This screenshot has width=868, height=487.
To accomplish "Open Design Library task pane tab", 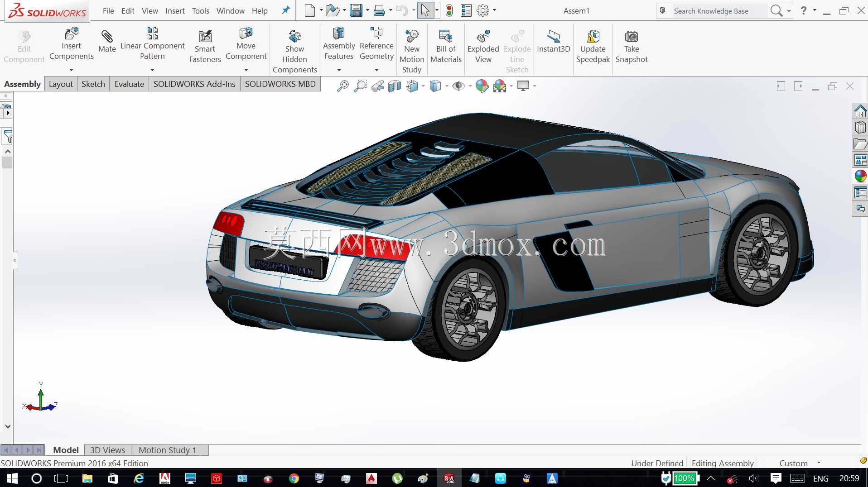I will (860, 127).
